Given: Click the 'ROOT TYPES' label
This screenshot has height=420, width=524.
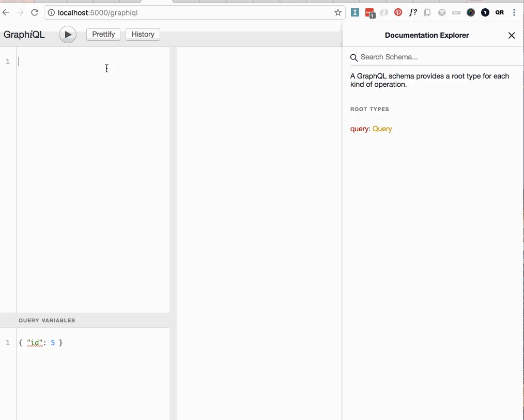Looking at the screenshot, I should [369, 109].
